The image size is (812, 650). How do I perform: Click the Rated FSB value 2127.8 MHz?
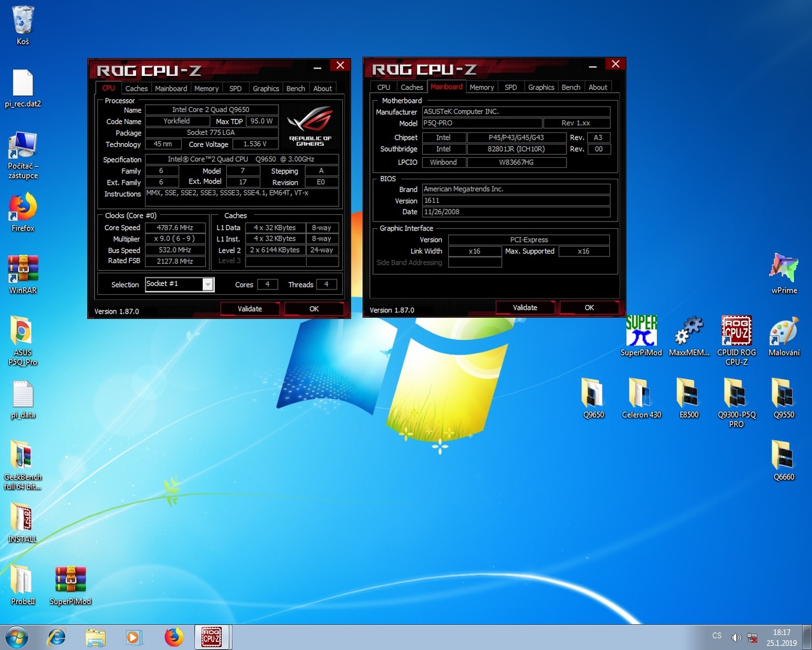(x=175, y=261)
